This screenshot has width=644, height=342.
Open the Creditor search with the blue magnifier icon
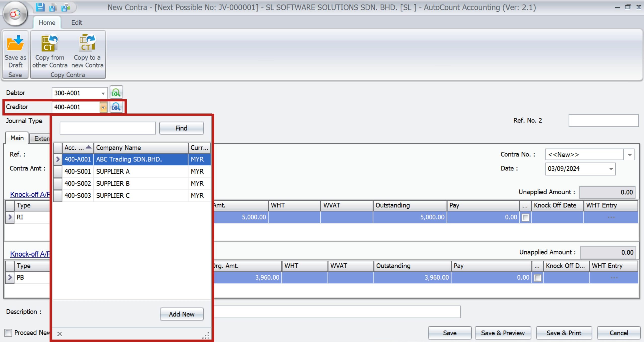click(116, 107)
